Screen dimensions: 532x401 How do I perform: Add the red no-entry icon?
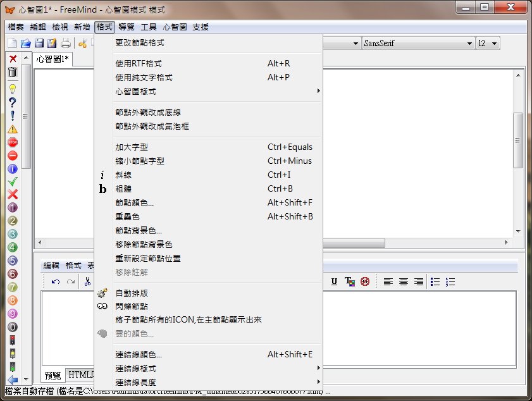tap(13, 156)
